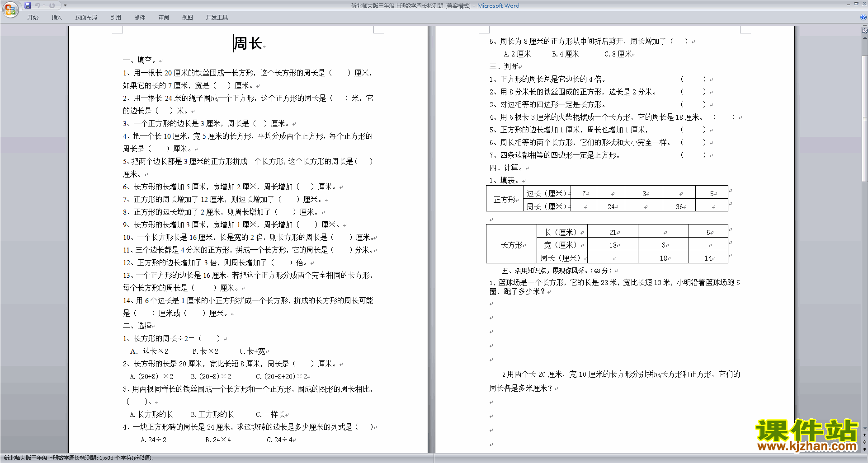Switch to the 引用 tab
The image size is (868, 463).
(x=116, y=18)
